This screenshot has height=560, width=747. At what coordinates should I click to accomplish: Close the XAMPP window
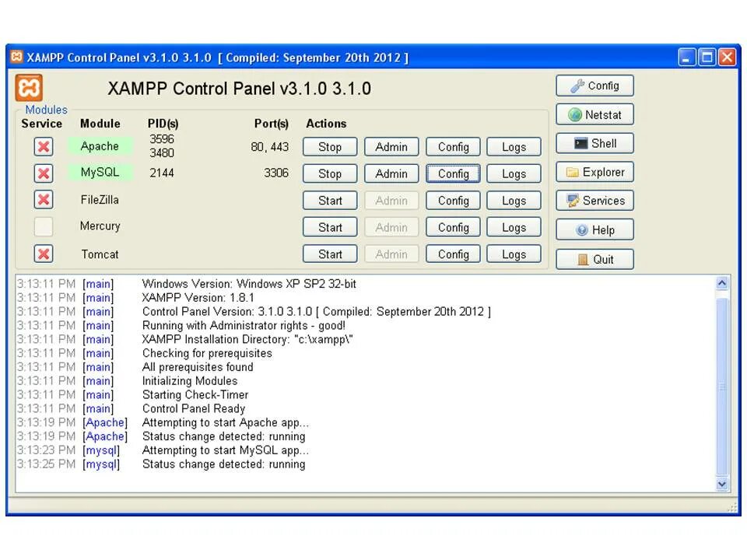click(727, 57)
